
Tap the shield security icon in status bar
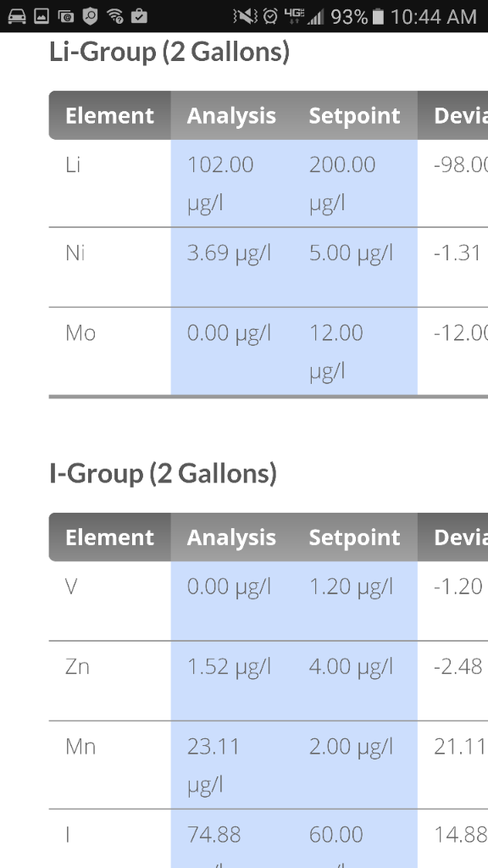[x=90, y=16]
